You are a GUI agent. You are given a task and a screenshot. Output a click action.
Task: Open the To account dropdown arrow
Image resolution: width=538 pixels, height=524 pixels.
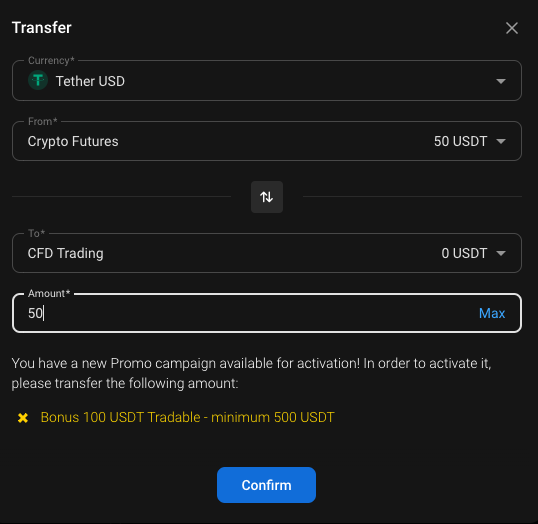tap(501, 253)
